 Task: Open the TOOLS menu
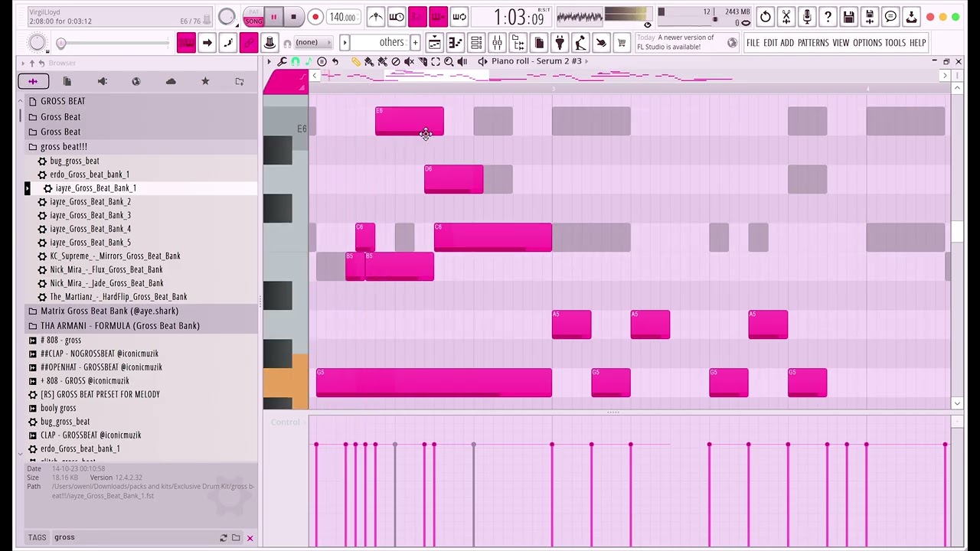(895, 43)
